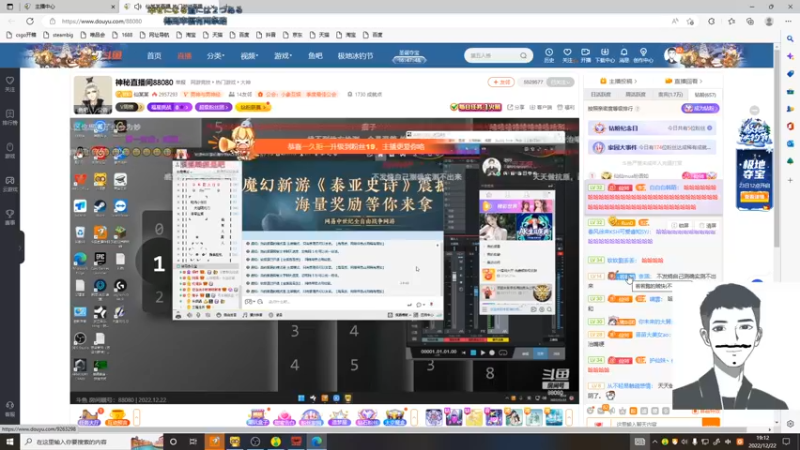Open the 排行榜 icon in left sidebar
Viewport: 800px width, 450px height.
pyautogui.click(x=10, y=117)
